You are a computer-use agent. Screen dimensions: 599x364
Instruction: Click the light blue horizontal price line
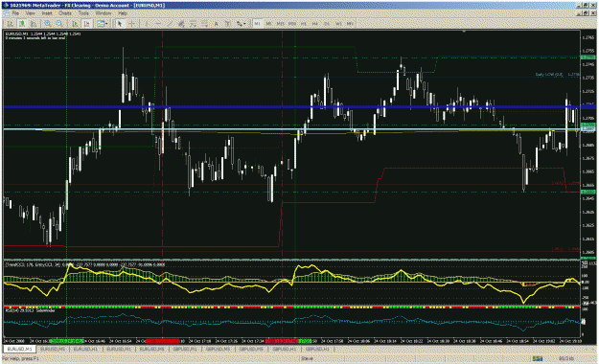[292, 129]
